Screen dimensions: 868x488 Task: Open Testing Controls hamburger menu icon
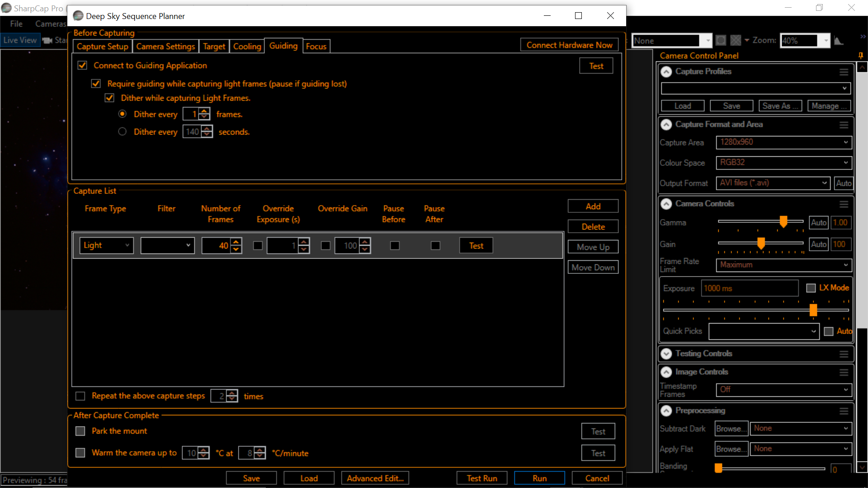click(x=844, y=354)
